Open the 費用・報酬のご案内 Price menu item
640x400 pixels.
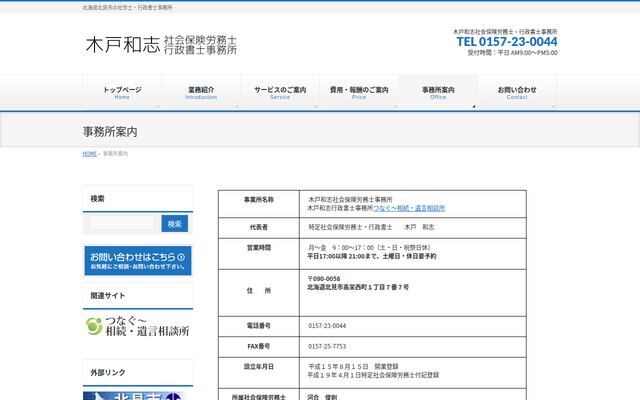coord(359,93)
